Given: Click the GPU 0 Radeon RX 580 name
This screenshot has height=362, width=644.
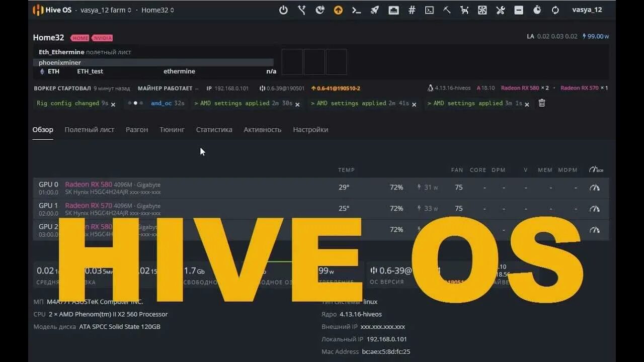Looking at the screenshot, I should coord(89,185).
